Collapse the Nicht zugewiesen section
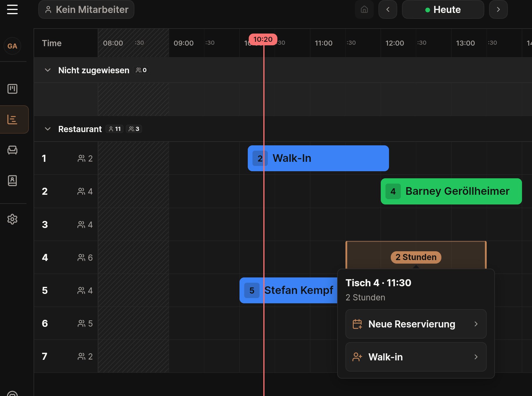This screenshot has width=532, height=396. click(48, 70)
